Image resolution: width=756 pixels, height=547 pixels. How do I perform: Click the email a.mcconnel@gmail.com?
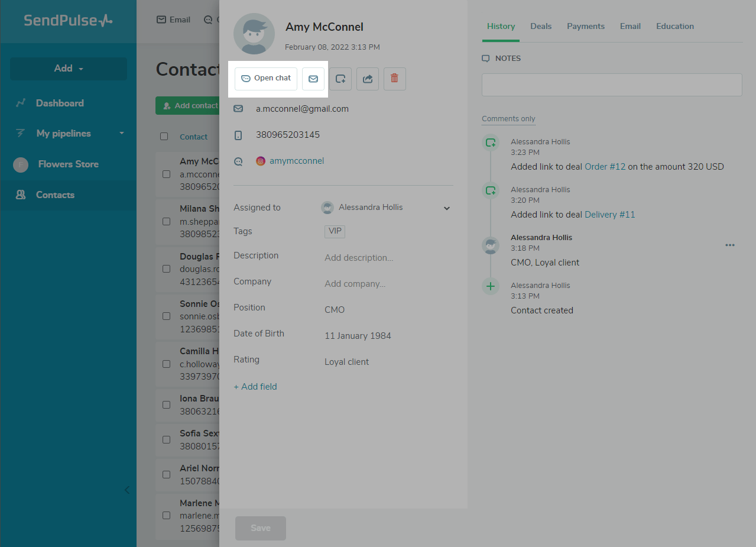302,109
